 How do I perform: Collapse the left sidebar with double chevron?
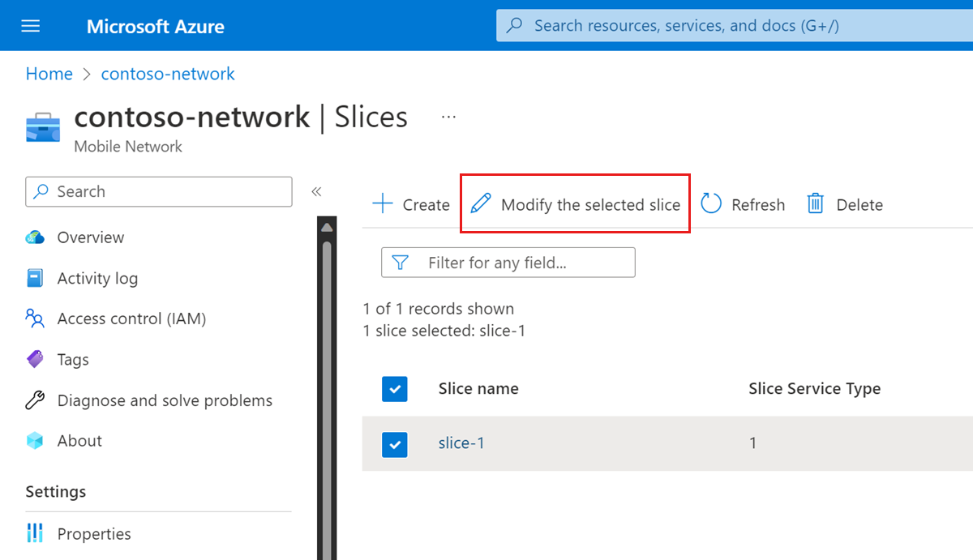tap(316, 191)
